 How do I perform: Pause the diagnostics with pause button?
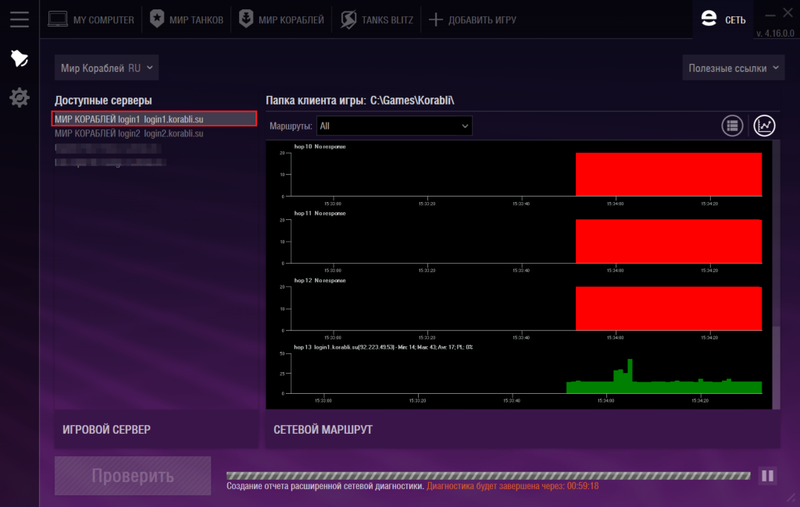(x=767, y=476)
